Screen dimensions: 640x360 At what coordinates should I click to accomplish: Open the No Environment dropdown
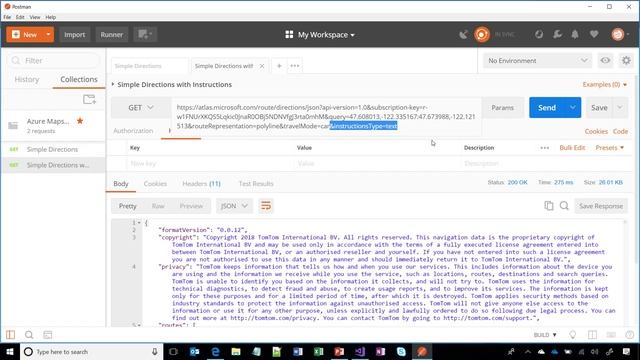pos(538,61)
